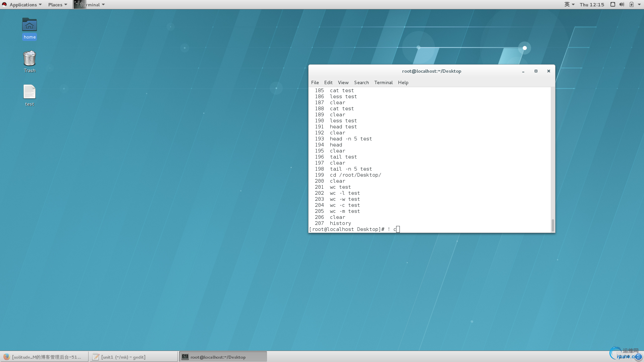Switch to the solitude_M blog Firefox window

click(x=44, y=357)
